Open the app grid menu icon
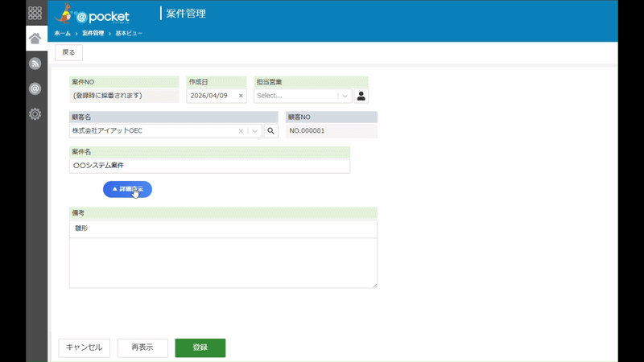Image resolution: width=644 pixels, height=362 pixels. [35, 13]
